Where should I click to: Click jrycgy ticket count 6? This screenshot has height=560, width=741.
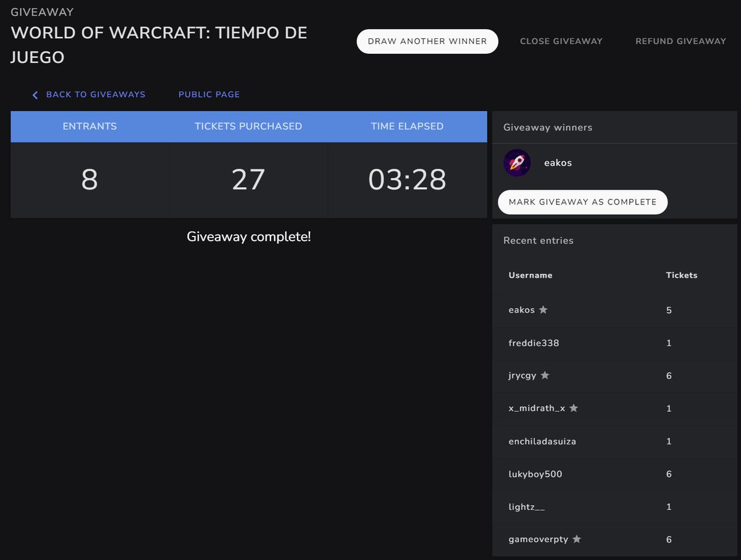[x=669, y=375]
